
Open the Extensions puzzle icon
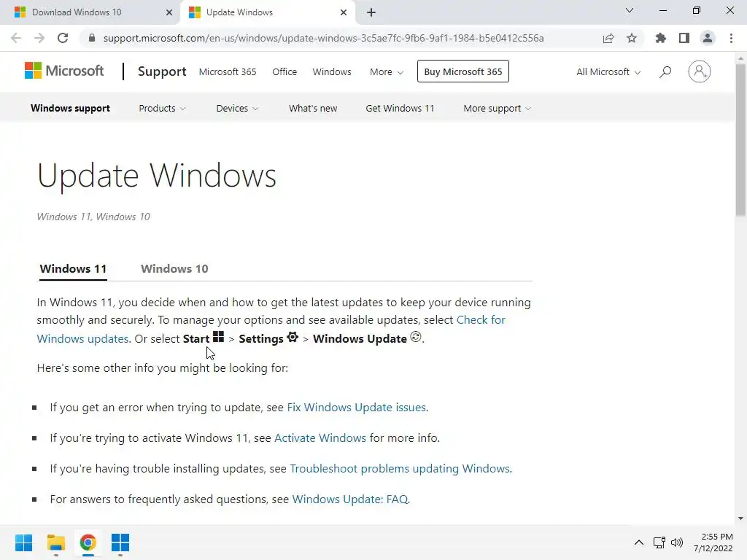point(661,38)
